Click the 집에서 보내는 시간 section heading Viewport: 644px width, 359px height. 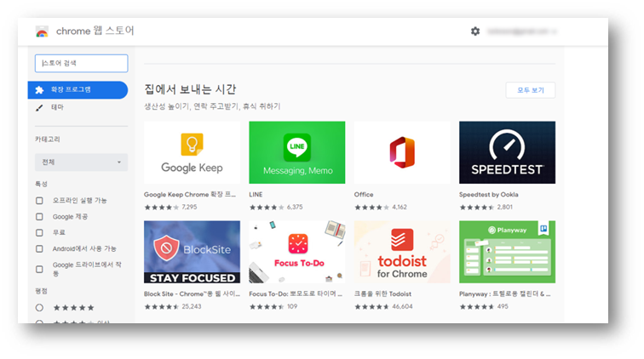[190, 89]
